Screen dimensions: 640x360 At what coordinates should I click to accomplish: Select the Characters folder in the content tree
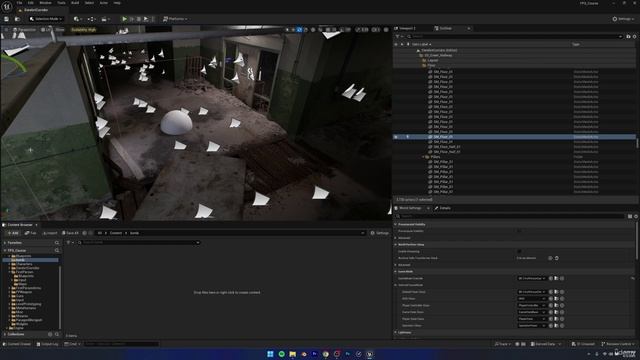click(24, 264)
